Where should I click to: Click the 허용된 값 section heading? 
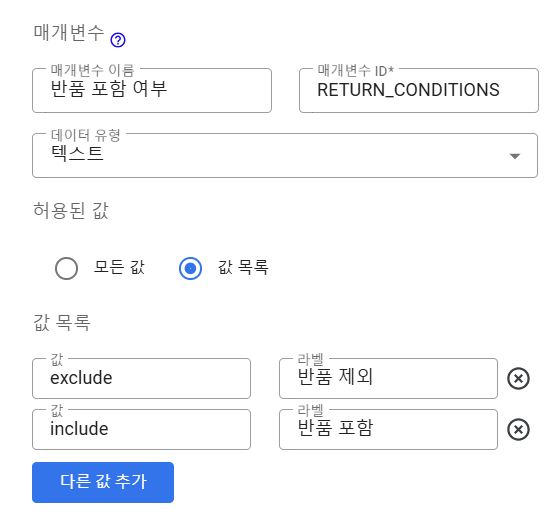pos(71,210)
